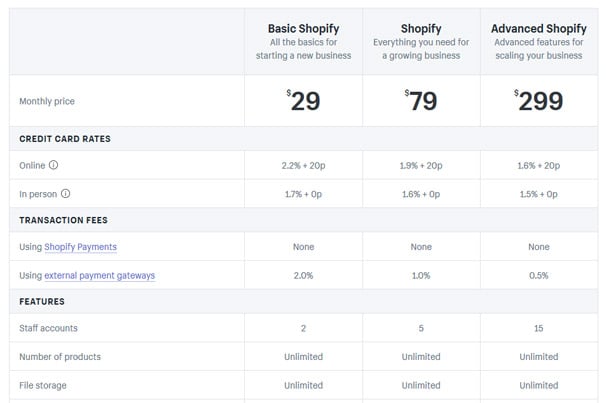Click the File storage row label
This screenshot has width=606, height=403.
43,385
